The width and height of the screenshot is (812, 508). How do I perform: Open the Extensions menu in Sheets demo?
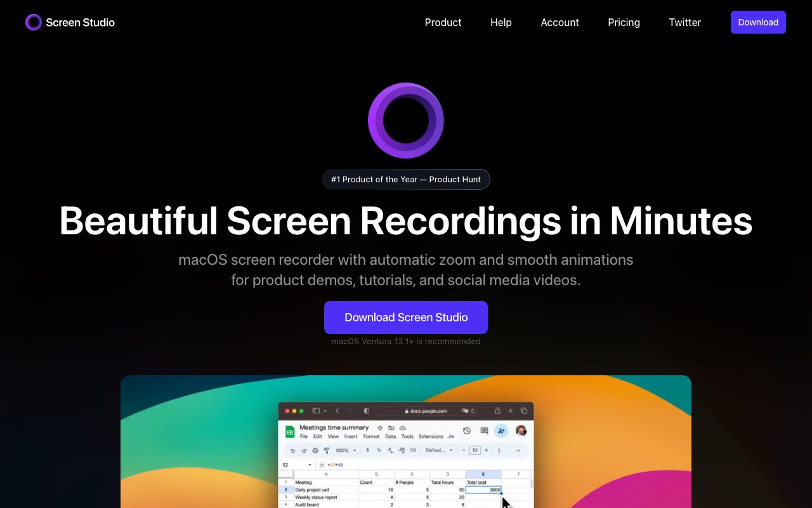point(431,437)
